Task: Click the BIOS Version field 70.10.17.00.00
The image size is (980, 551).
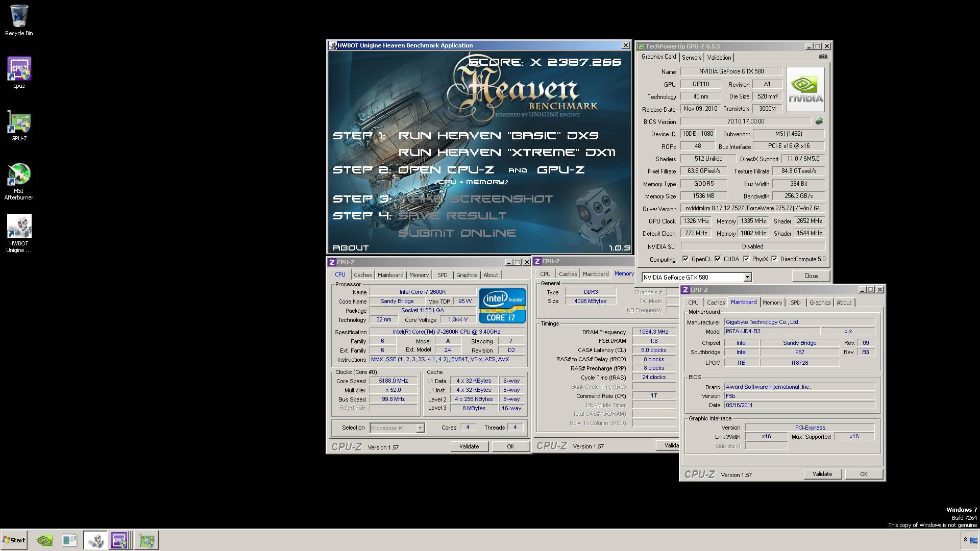Action: 745,121
